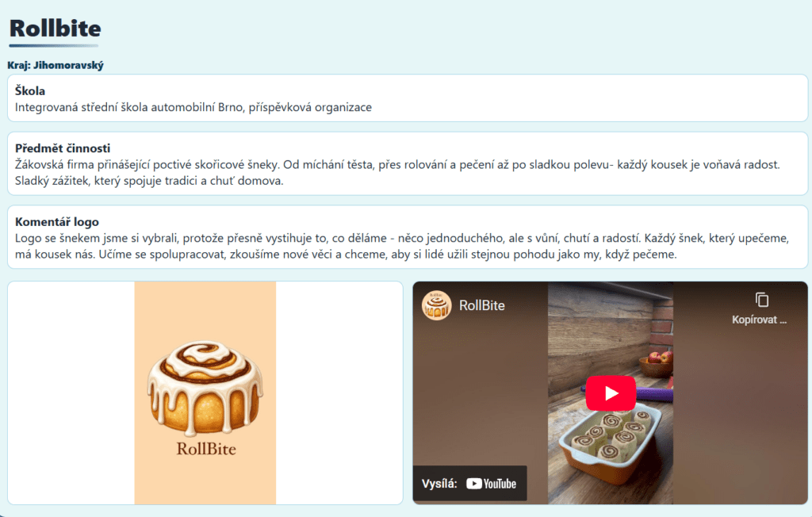
Task: Open the RollBite channel avatar icon
Action: point(436,305)
